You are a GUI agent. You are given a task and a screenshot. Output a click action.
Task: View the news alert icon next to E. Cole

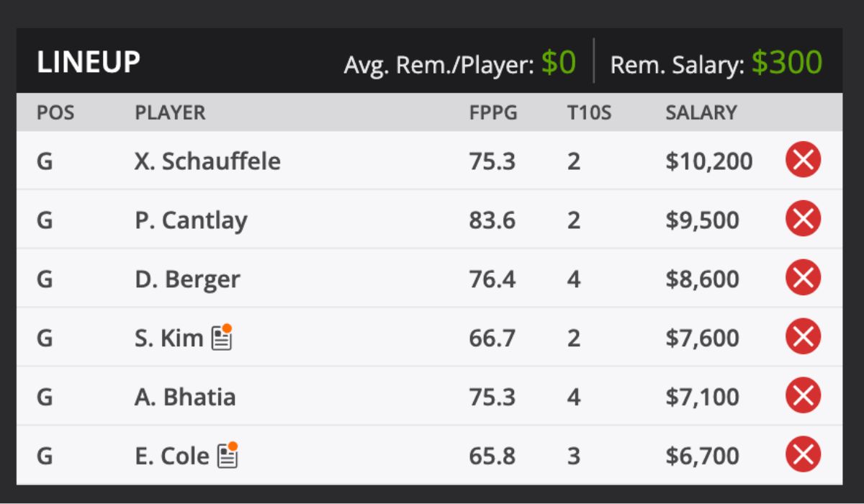pyautogui.click(x=228, y=455)
